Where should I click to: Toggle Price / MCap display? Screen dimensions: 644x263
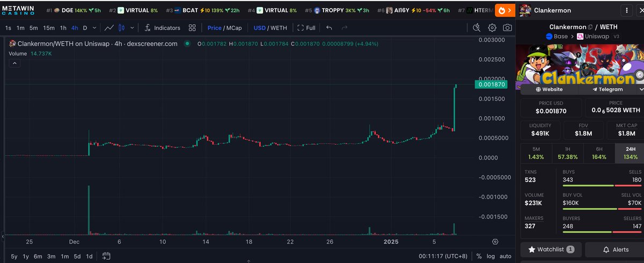(x=225, y=27)
